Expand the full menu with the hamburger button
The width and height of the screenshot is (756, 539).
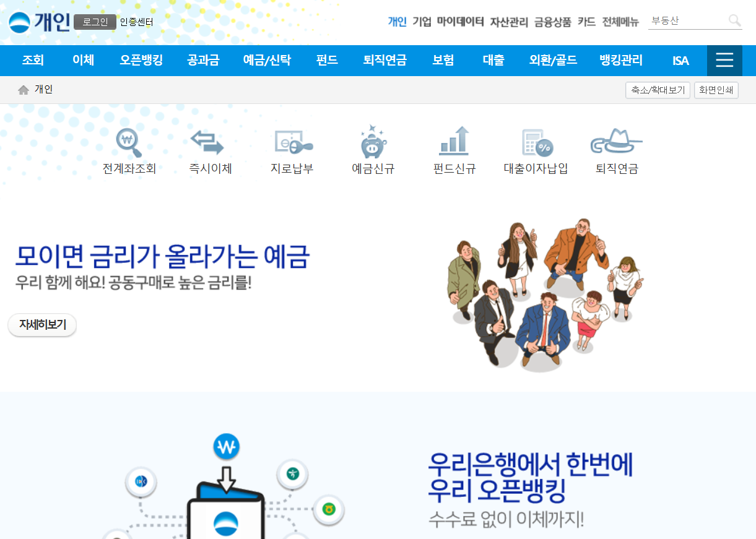tap(724, 60)
